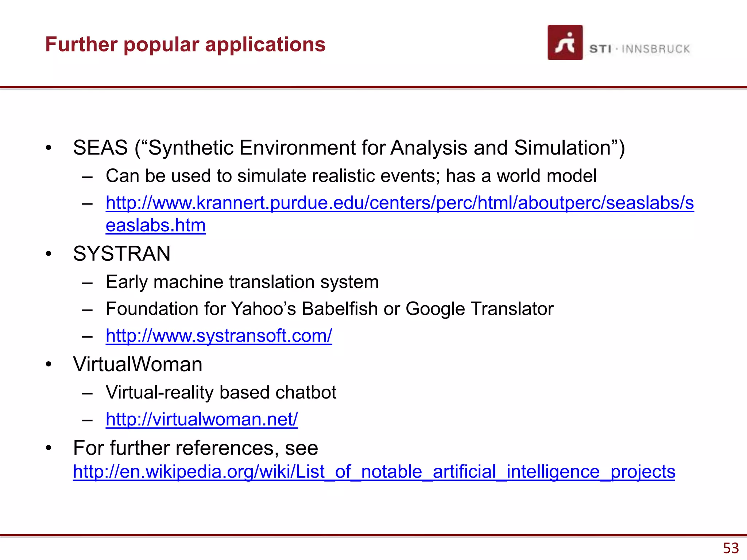Click 'For further references, see' text
747x560 pixels.
click(x=196, y=448)
